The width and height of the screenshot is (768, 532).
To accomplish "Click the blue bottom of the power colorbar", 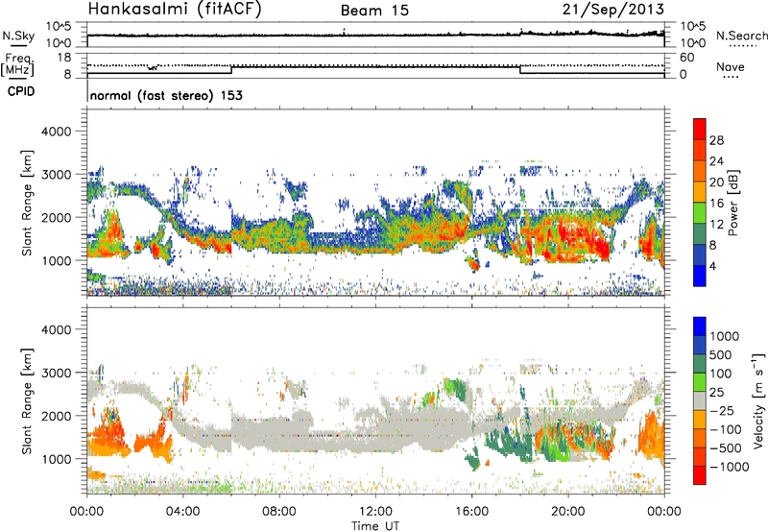I will coord(700,276).
